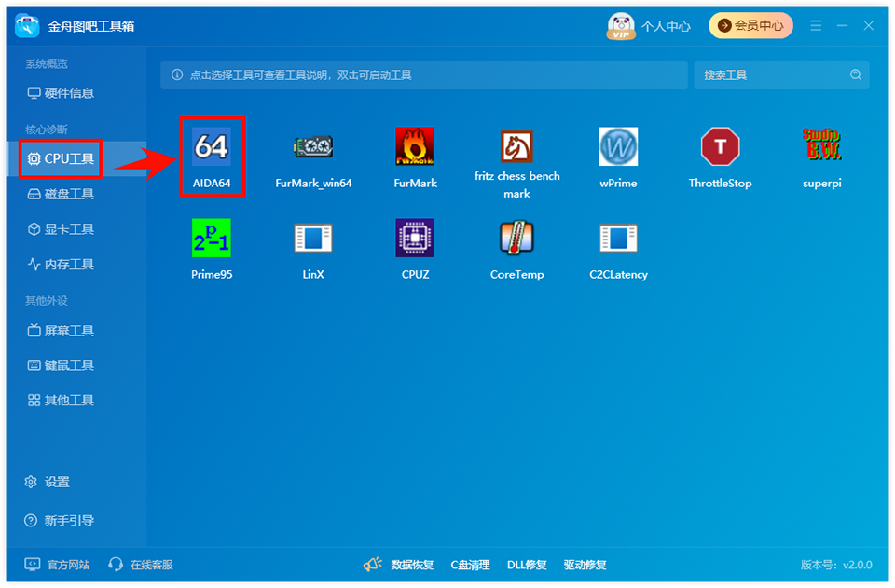This screenshot has height=588, width=895.
Task: Select the Prime95 tool icon
Action: click(212, 238)
